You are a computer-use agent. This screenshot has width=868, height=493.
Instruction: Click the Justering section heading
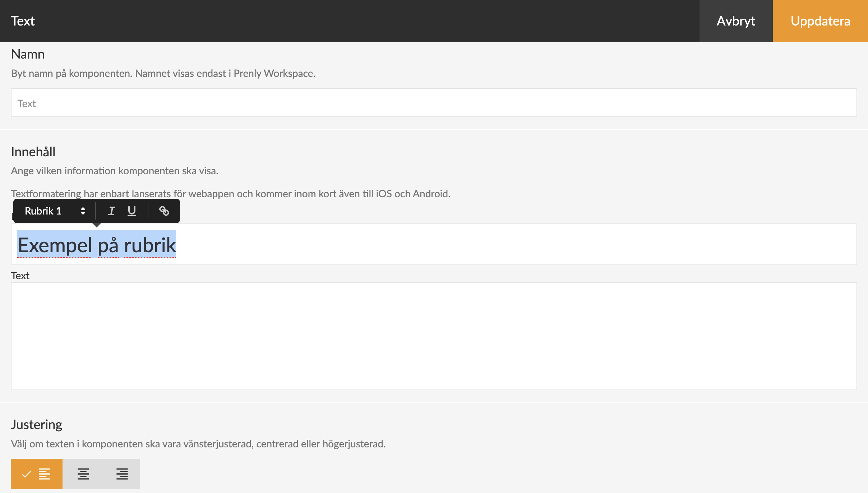click(37, 425)
